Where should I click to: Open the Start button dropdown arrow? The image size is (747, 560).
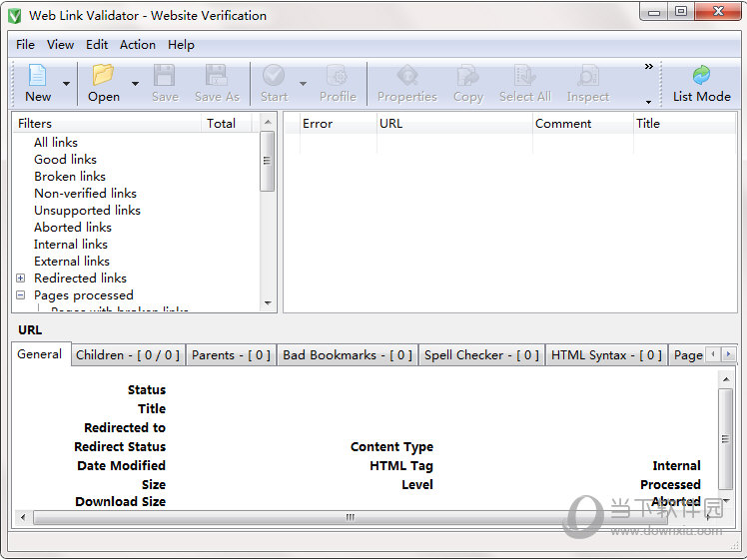tap(303, 83)
